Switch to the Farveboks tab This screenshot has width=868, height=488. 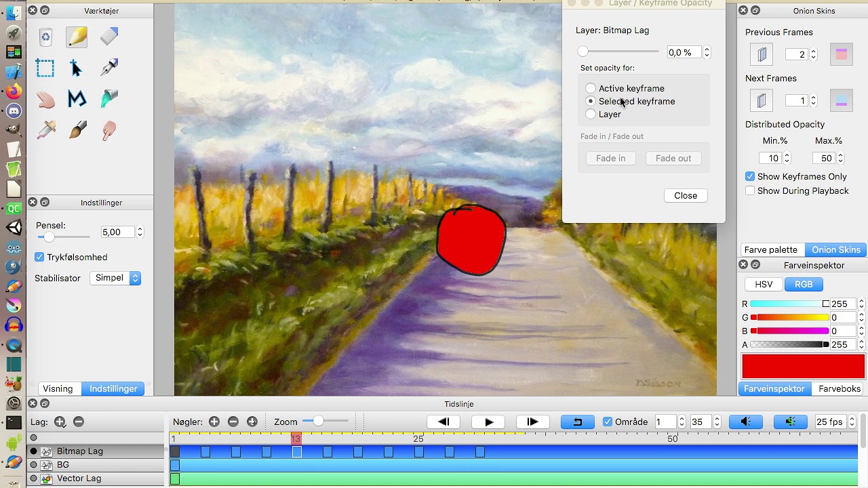pos(840,388)
